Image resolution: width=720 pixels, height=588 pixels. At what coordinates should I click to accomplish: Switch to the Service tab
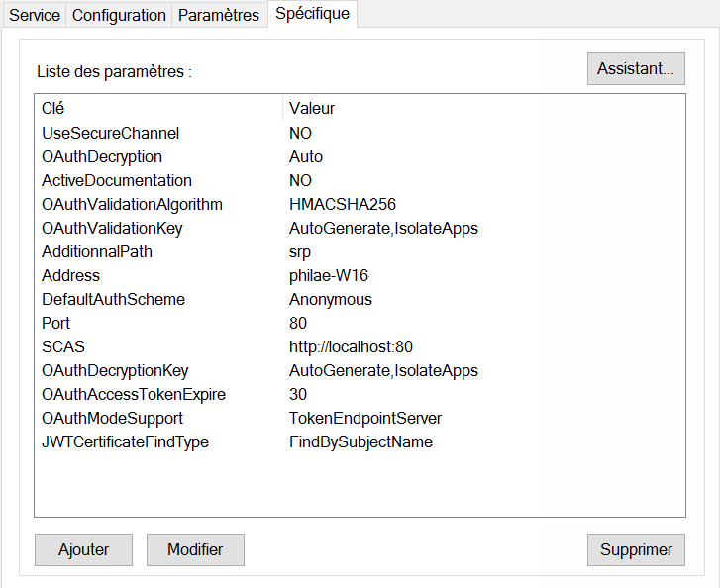point(34,15)
